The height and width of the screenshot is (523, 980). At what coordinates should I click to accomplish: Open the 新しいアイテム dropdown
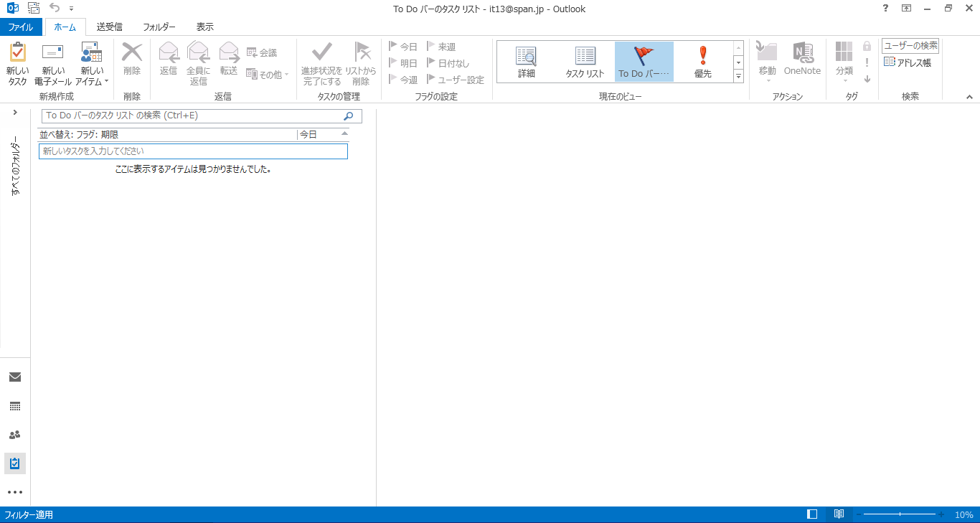click(92, 64)
